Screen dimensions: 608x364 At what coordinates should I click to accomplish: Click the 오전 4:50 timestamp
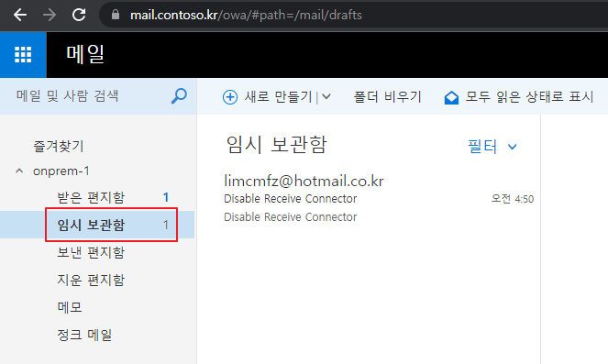click(x=513, y=199)
